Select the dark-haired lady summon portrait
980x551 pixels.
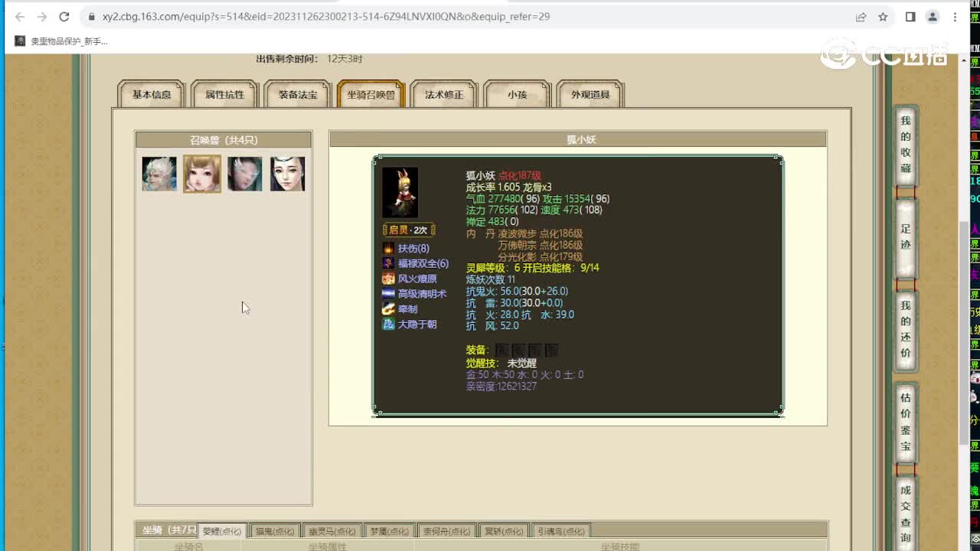288,174
